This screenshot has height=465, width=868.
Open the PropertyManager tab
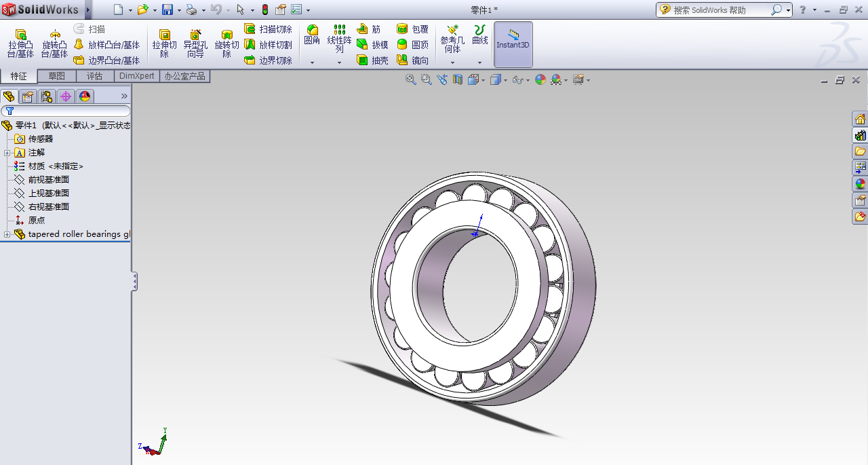coord(28,96)
